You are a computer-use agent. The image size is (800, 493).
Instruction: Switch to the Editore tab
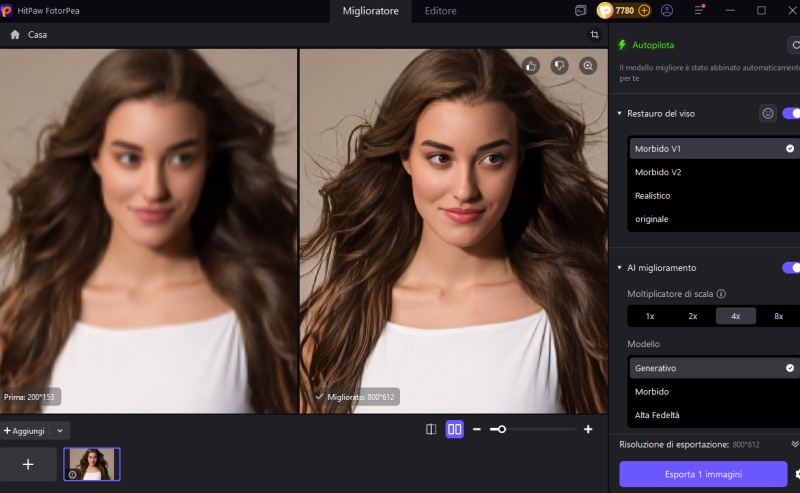[x=440, y=11]
